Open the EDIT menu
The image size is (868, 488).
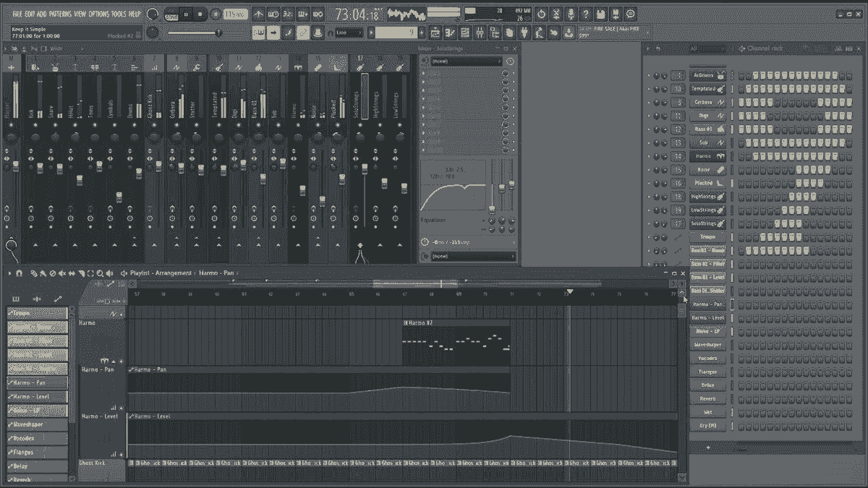30,14
